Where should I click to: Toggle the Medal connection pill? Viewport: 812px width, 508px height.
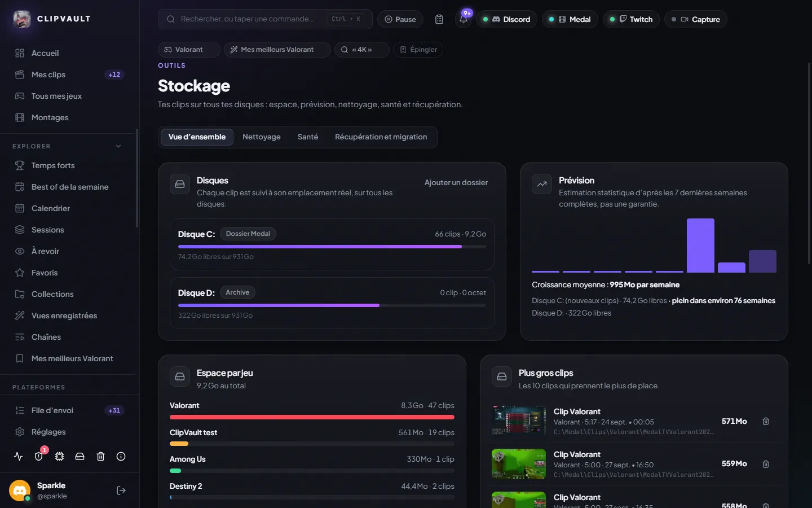click(x=570, y=19)
